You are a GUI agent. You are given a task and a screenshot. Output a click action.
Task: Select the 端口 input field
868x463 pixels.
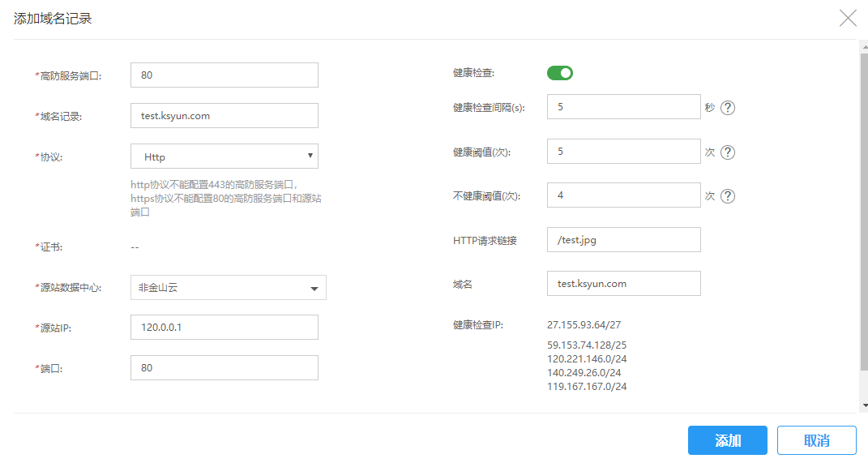[224, 368]
